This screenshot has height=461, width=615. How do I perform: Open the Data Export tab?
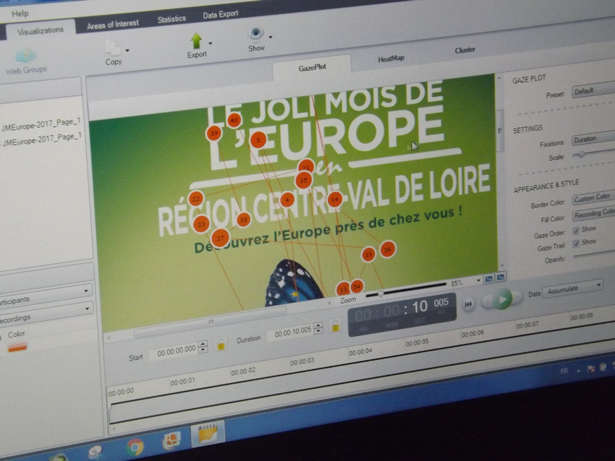220,15
